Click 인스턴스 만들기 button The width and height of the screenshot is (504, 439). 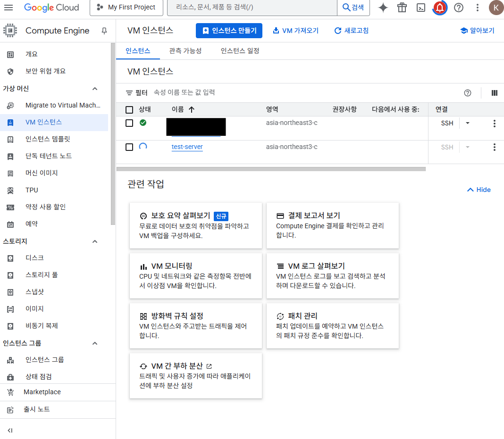pos(229,31)
